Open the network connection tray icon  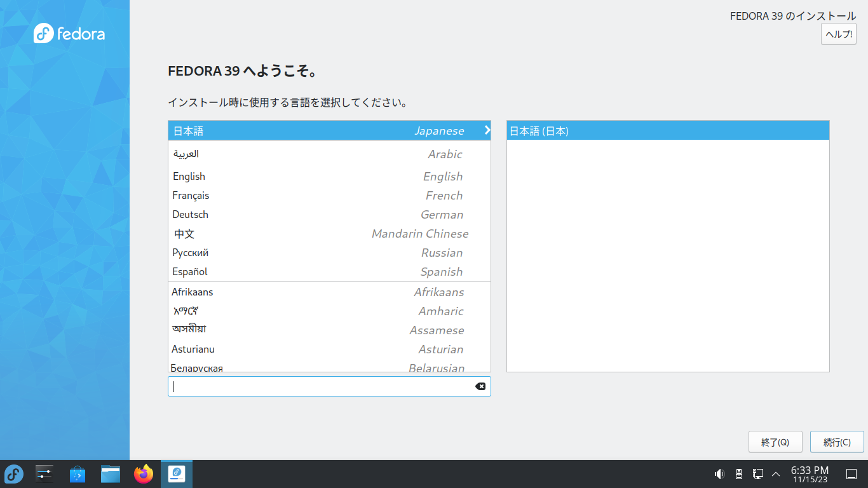pyautogui.click(x=757, y=474)
